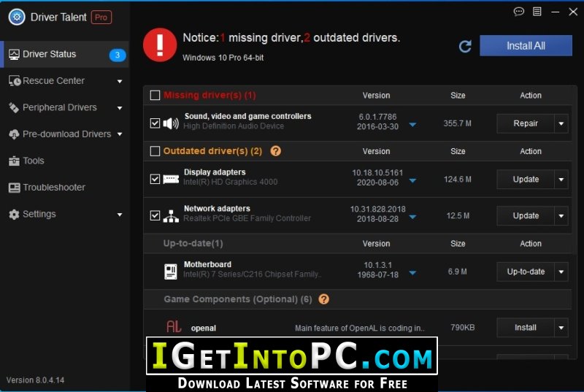Click the speaker icon for the audio device

tap(171, 123)
